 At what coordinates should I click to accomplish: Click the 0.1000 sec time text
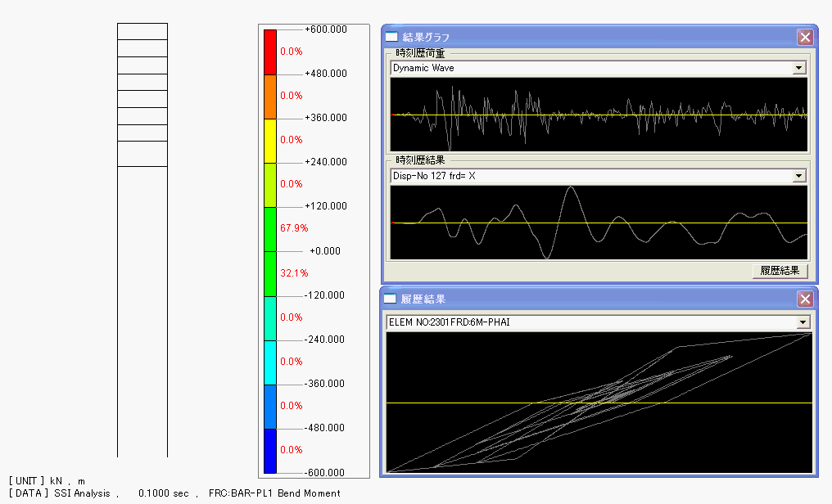click(x=164, y=493)
